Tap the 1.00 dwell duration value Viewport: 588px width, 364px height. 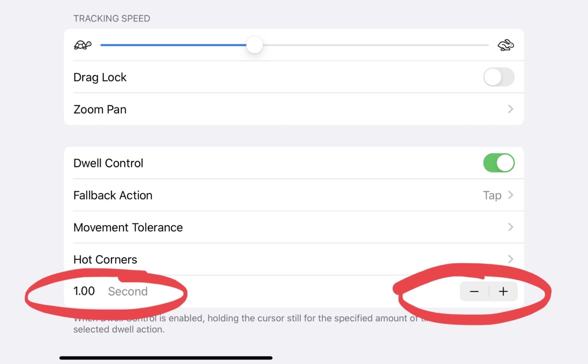click(84, 291)
